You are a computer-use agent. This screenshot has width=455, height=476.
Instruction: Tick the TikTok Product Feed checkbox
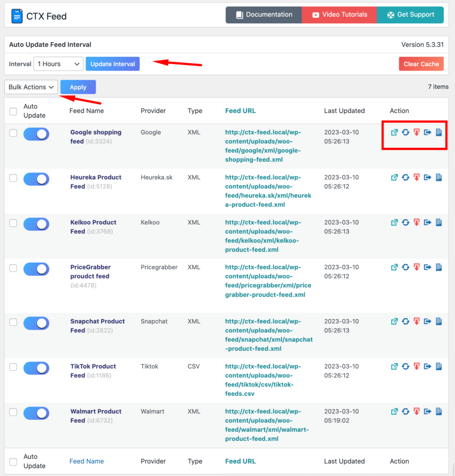point(13,367)
